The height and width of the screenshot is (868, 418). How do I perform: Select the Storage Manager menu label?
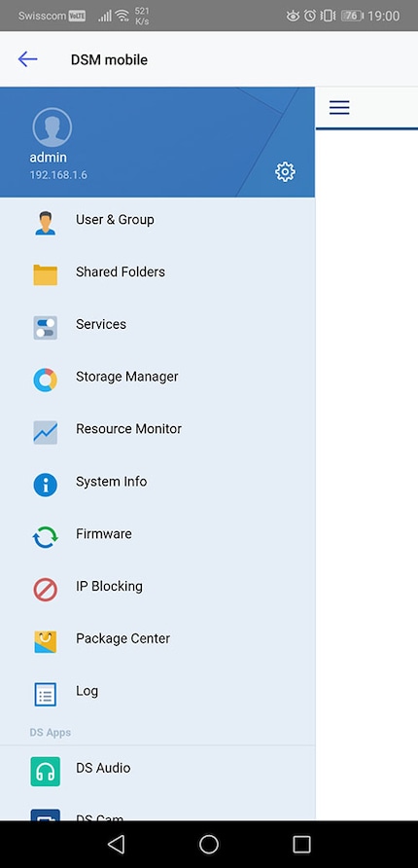click(127, 377)
